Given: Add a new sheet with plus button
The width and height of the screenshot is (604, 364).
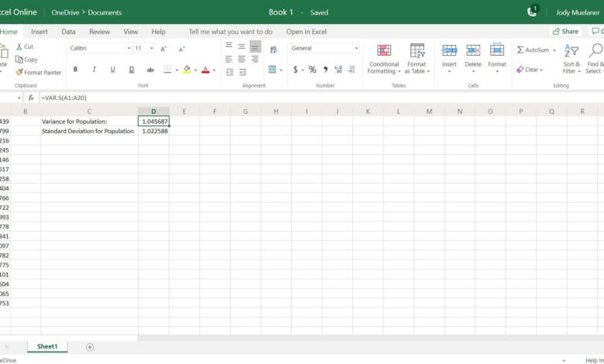Looking at the screenshot, I should click(x=90, y=347).
